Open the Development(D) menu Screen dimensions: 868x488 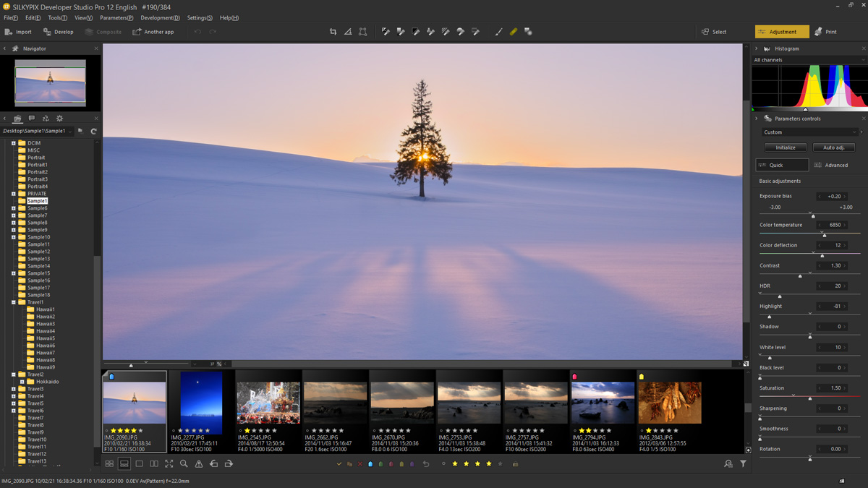click(x=160, y=17)
